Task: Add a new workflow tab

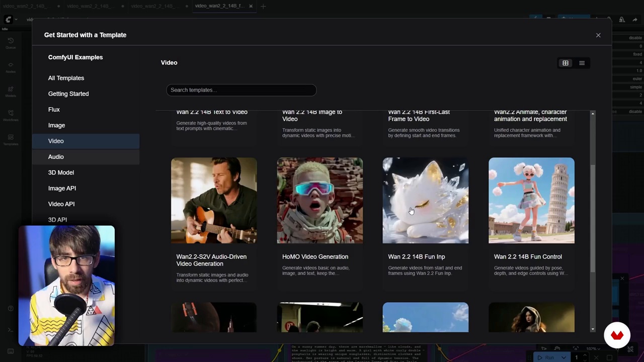Action: tap(263, 6)
